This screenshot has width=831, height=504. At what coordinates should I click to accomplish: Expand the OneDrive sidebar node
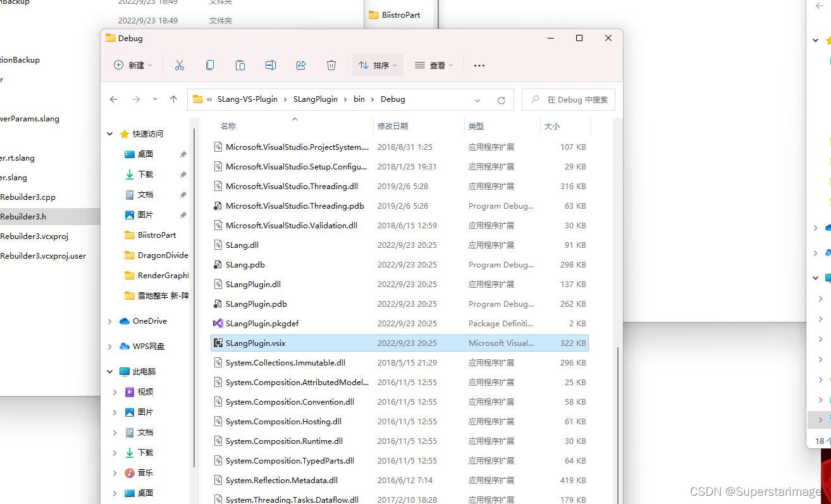point(110,321)
